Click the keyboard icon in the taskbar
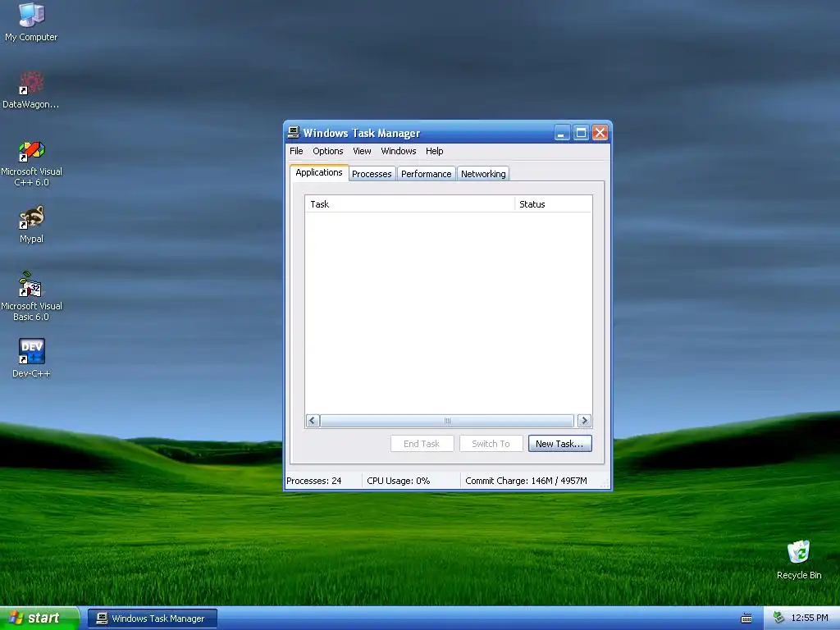Screen dimensions: 840x630 [x=746, y=619]
